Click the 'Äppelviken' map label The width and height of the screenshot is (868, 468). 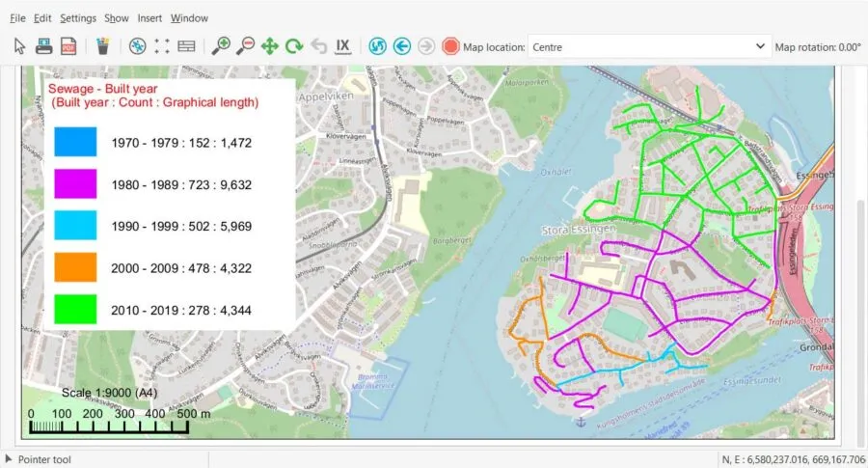326,96
